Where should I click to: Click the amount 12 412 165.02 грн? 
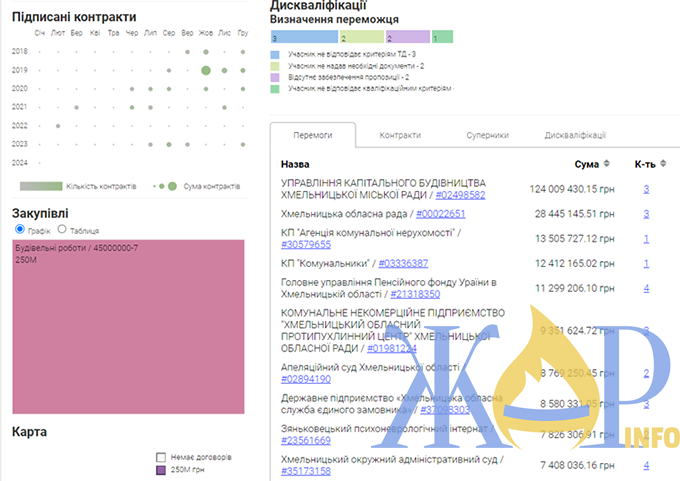pos(575,263)
